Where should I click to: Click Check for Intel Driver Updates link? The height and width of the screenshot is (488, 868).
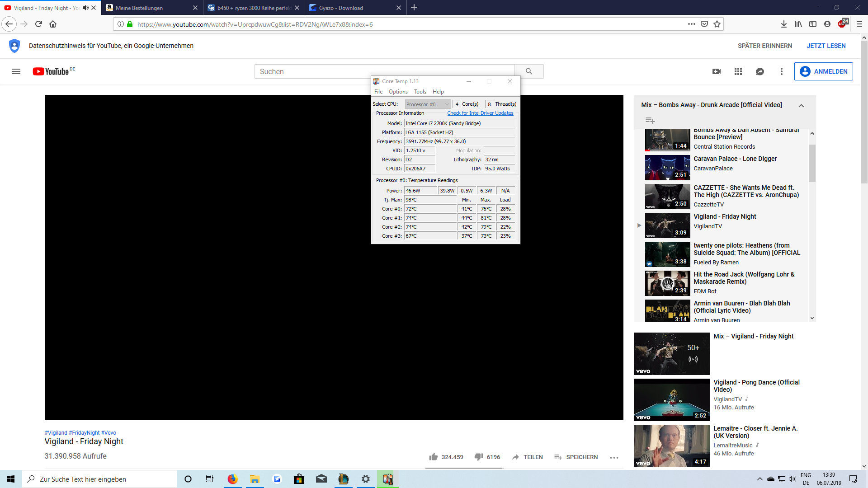[x=480, y=113]
